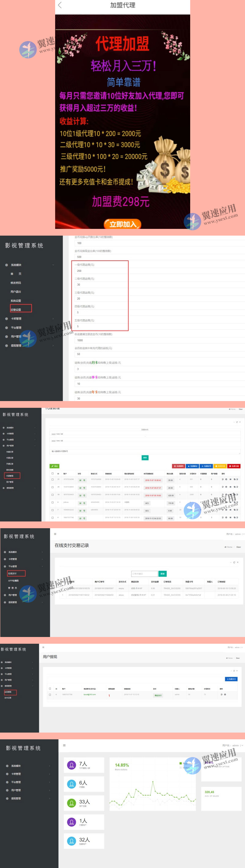
Task: Open 修改密码 in the sidebar
Action: (16, 283)
